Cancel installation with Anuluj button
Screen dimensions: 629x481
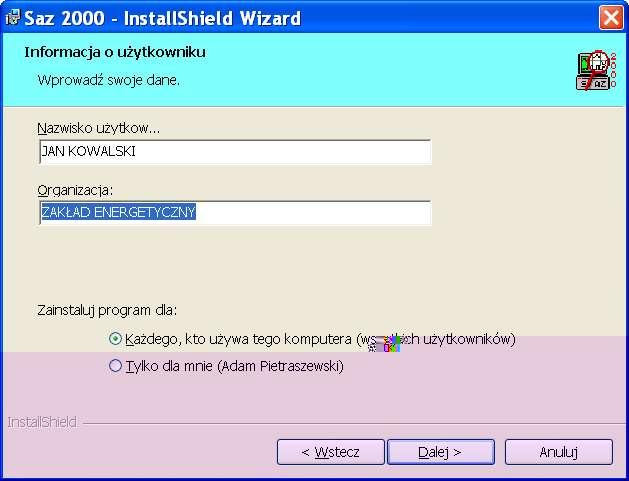tap(558, 452)
